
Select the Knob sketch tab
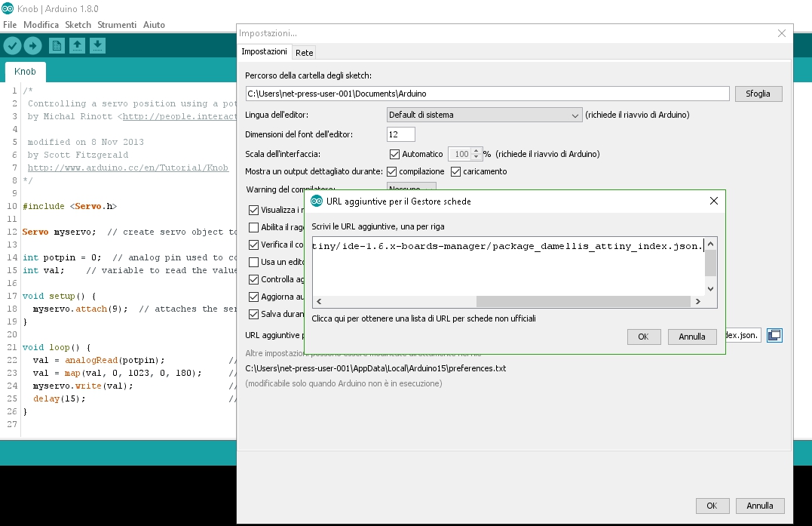(25, 72)
